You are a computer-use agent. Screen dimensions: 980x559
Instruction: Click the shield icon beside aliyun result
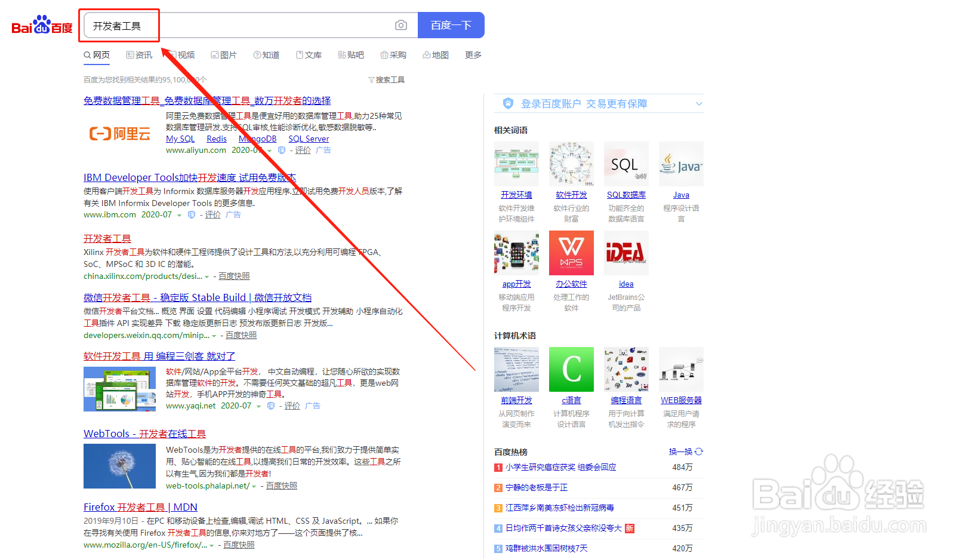(282, 150)
